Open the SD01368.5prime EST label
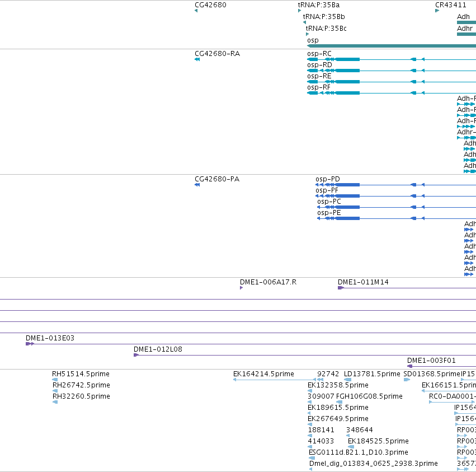Viewport: 476px width, 472px height. pos(432,374)
